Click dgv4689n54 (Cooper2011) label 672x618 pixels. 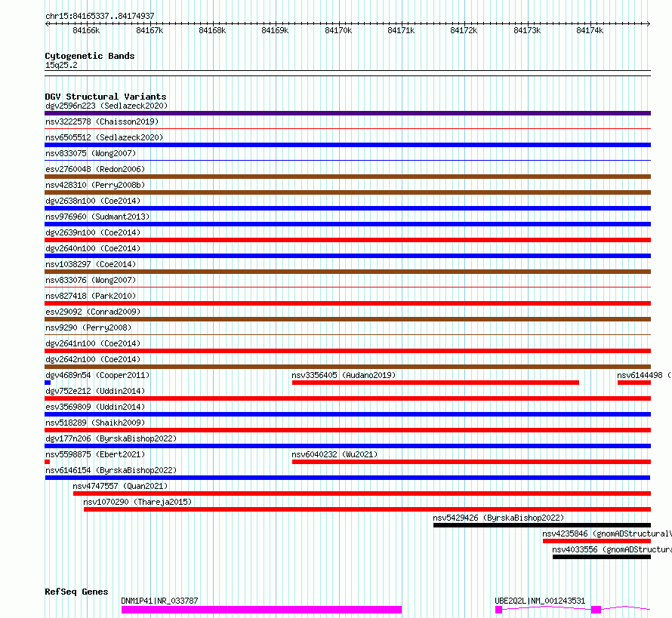click(x=97, y=375)
